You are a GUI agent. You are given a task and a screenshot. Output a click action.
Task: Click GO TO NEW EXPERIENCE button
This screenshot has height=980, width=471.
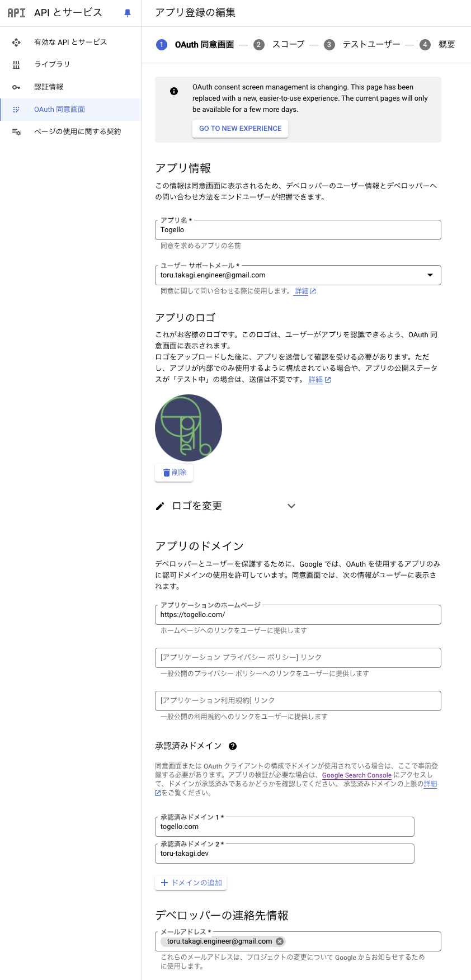click(x=241, y=129)
